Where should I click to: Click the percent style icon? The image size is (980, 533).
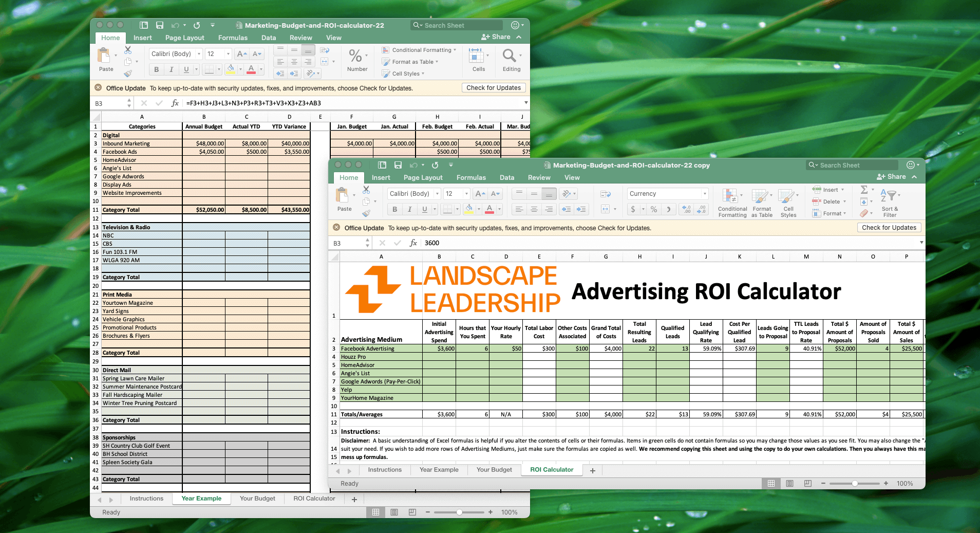[653, 209]
